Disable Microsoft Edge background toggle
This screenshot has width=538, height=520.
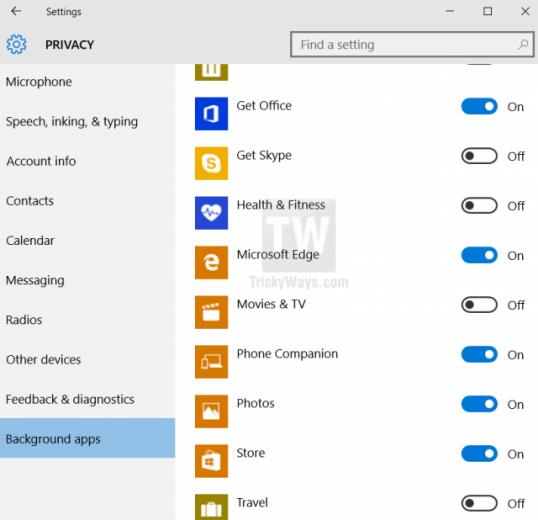(479, 255)
